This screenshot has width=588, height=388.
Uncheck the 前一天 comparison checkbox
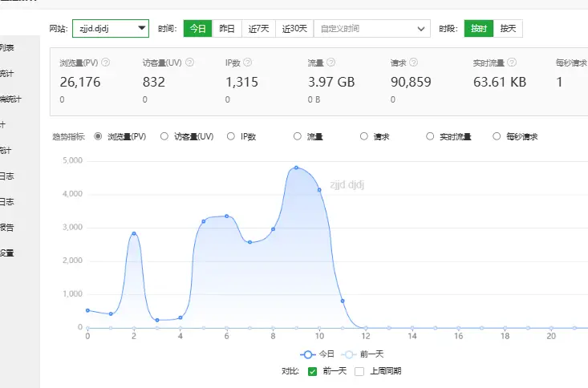tap(313, 371)
